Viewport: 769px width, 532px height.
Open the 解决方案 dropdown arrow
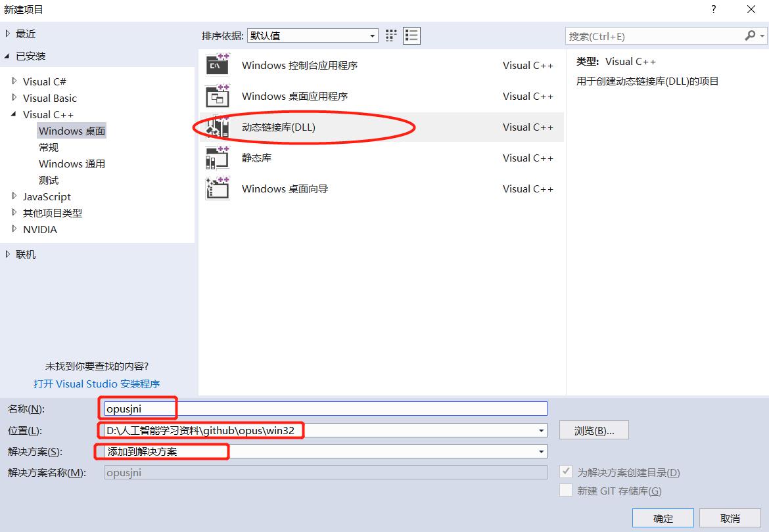(x=541, y=452)
